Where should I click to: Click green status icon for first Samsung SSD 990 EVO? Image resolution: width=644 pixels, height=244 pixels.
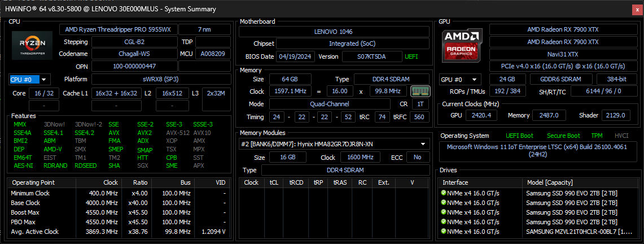443,193
